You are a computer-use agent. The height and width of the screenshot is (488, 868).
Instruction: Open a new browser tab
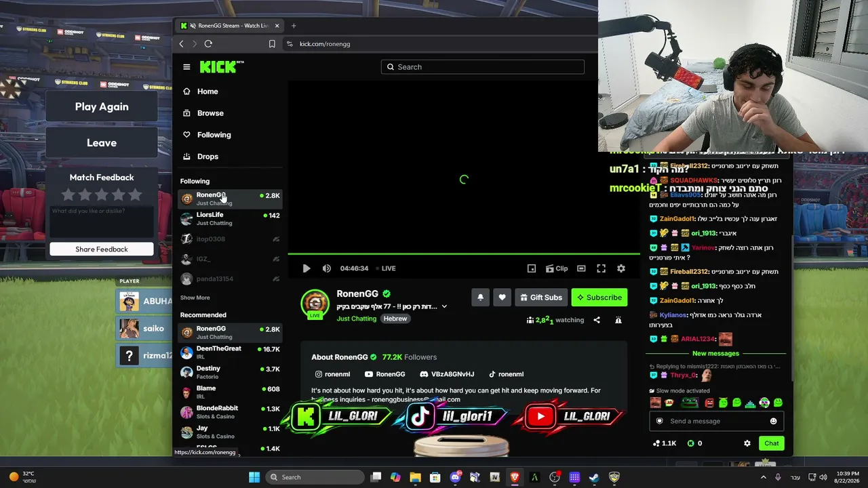(x=294, y=26)
